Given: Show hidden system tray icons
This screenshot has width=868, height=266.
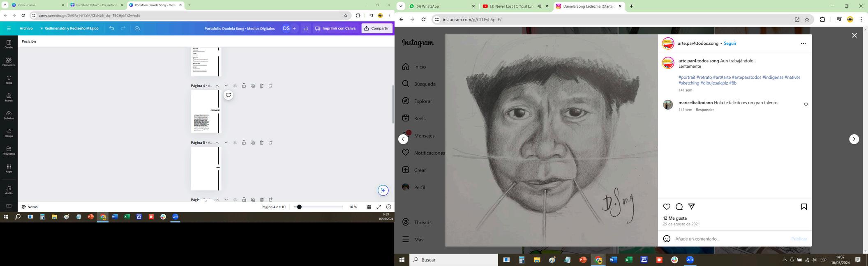Looking at the screenshot, I should (x=784, y=260).
